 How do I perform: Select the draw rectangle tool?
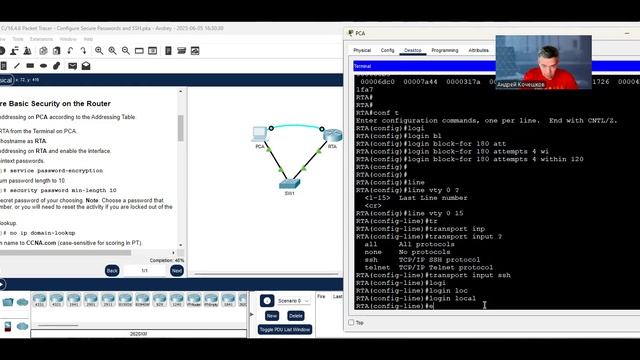click(30, 66)
